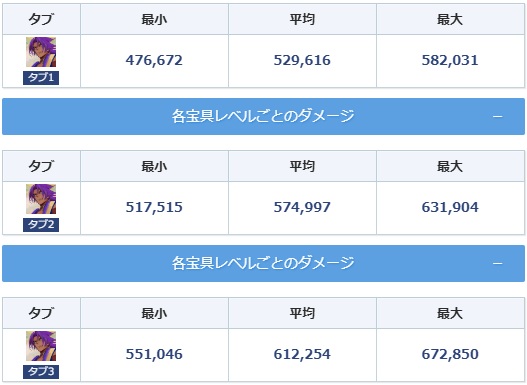Image resolution: width=527 pixels, height=385 pixels.
Task: Click the character portrait above タブ2
Action: (x=41, y=199)
